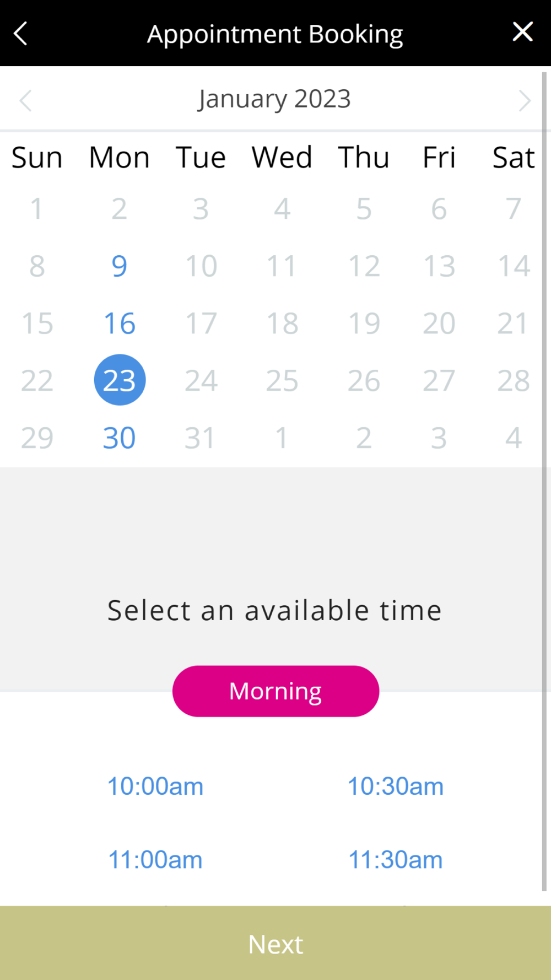551x980 pixels.
Task: Choose the highlighted date 23
Action: [x=120, y=380]
